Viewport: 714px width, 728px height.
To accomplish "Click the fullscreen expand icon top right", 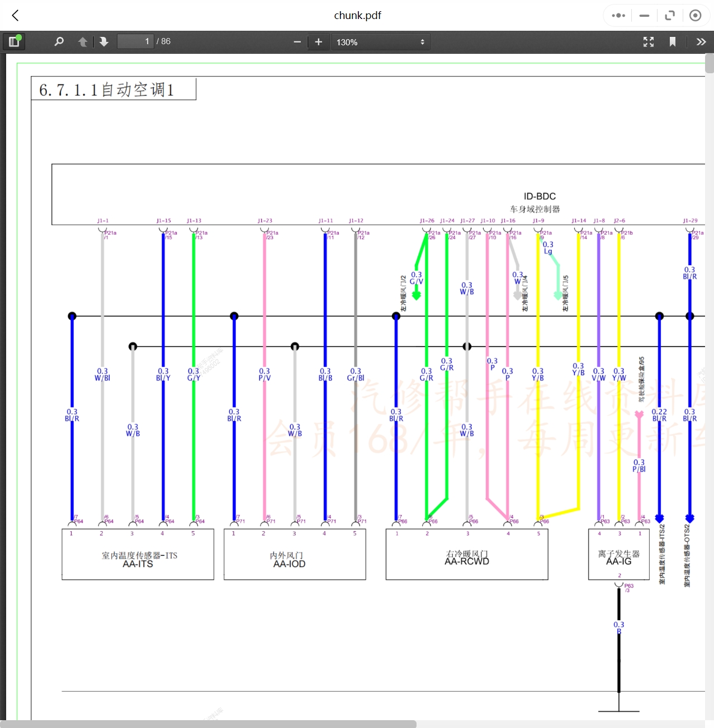I will coord(669,15).
